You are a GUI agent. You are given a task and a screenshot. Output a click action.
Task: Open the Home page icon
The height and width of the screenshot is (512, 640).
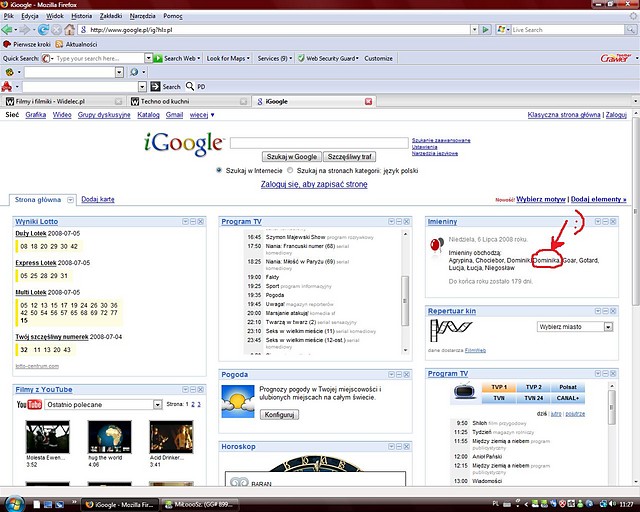69,29
